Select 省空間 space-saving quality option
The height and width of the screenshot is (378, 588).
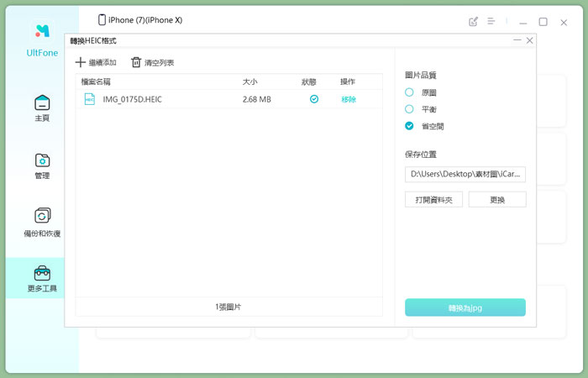tap(410, 126)
